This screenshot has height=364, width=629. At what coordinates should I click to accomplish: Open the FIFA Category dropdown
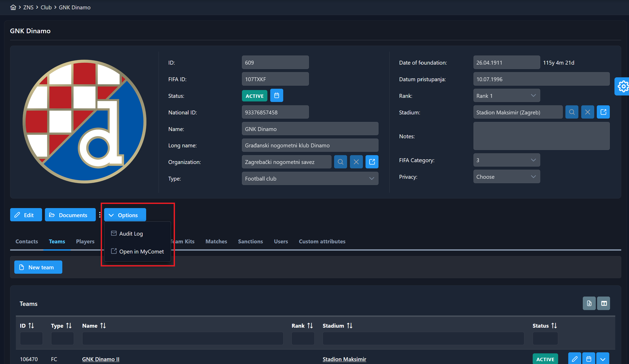506,160
